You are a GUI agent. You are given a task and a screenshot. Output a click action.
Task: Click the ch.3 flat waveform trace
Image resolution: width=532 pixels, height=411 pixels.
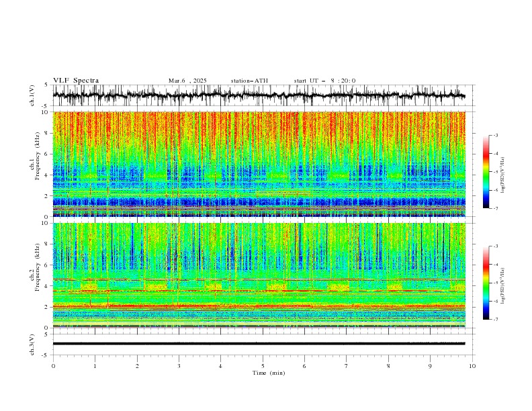[259, 344]
